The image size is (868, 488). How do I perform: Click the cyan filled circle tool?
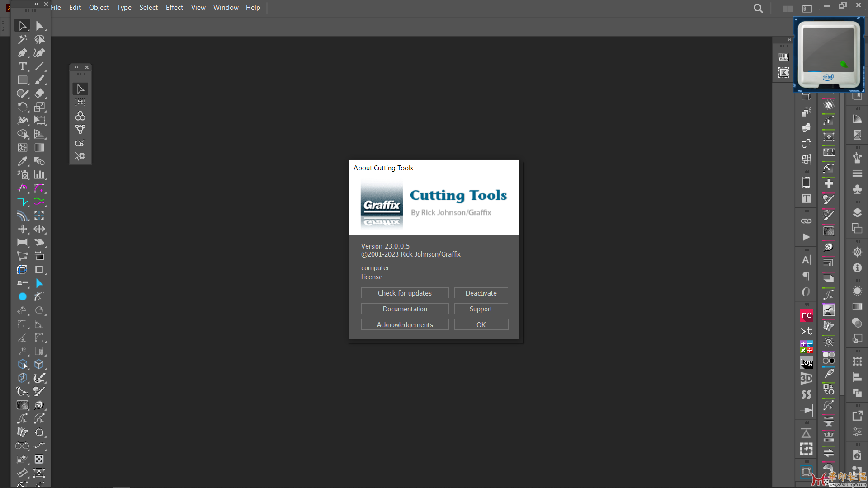22,297
